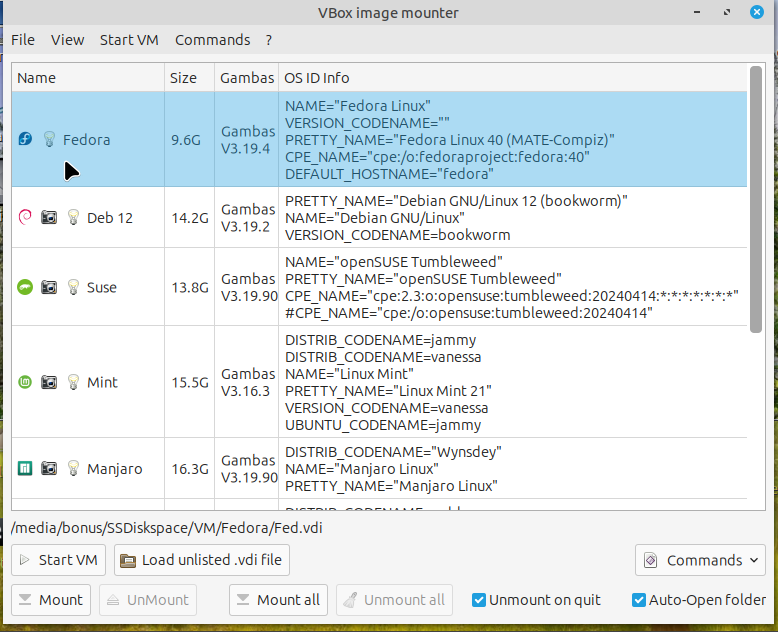Viewport: 778px width, 632px height.
Task: Click the Manjaro logo icon
Action: [x=26, y=468]
